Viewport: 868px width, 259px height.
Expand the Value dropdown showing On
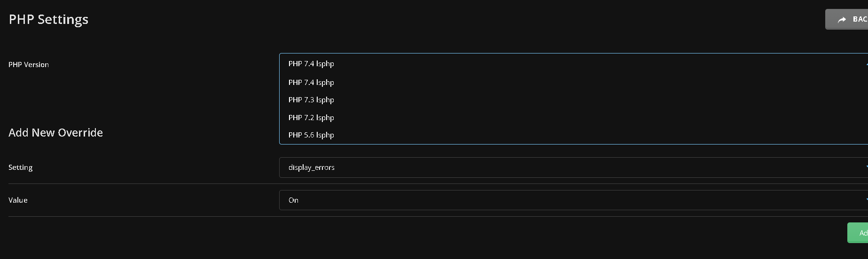[x=564, y=200]
